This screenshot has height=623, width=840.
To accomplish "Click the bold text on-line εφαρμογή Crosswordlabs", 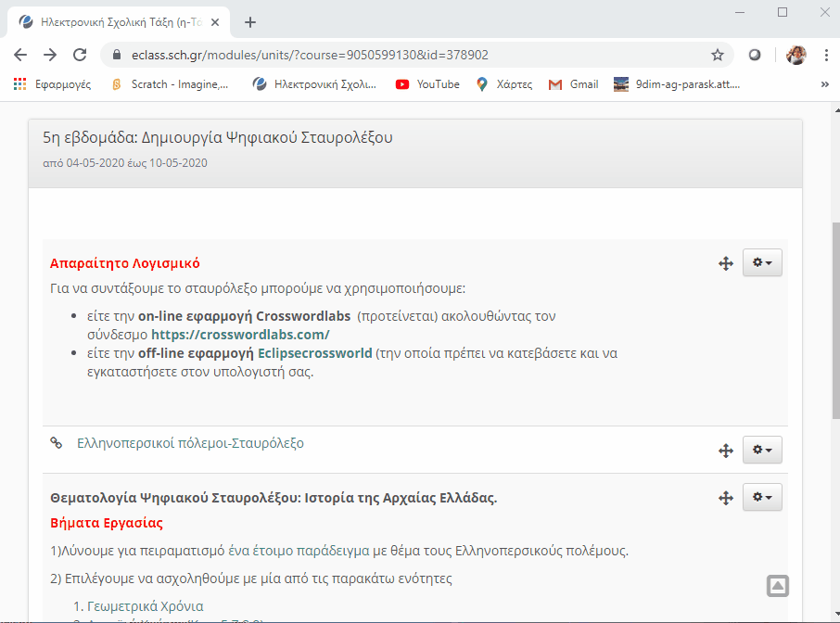I will pos(244,316).
